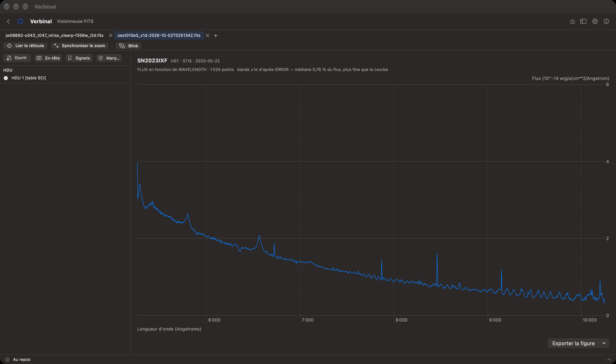
Task: Click the HST · STIS · 2023-05-22 label
Action: 195,61
